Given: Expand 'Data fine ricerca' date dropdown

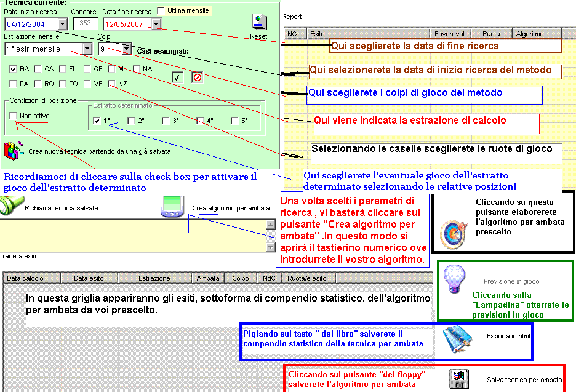Looking at the screenshot, I should (x=156, y=24).
